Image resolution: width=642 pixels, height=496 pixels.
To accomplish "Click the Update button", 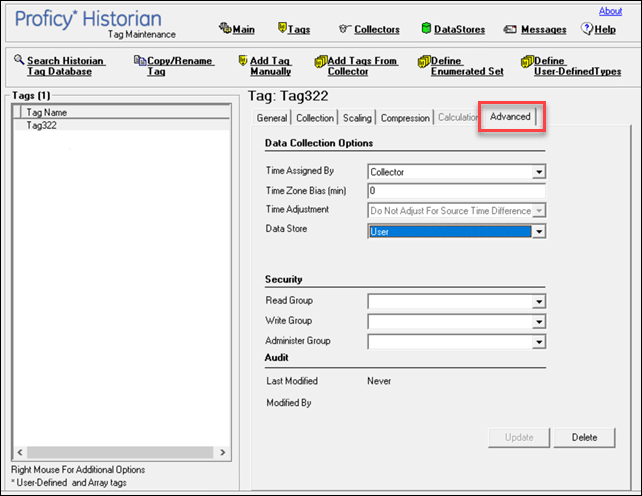I will click(519, 437).
